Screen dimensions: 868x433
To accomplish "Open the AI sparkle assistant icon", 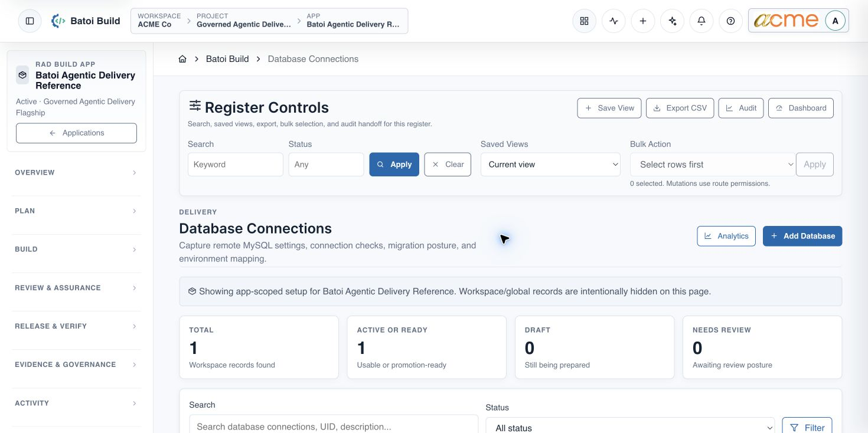I will [672, 21].
